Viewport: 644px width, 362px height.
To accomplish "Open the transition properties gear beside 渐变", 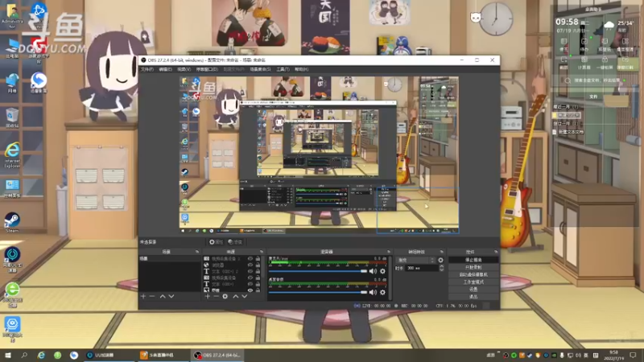I will point(440,260).
